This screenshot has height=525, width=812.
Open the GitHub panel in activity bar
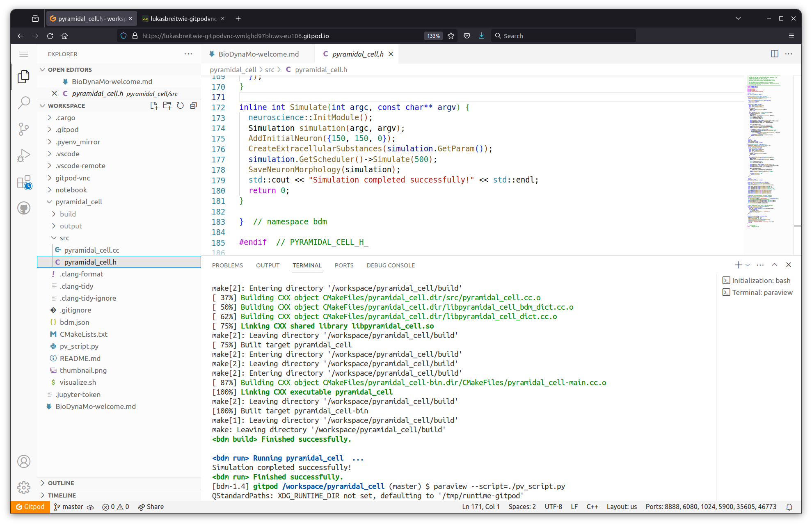[x=24, y=208]
